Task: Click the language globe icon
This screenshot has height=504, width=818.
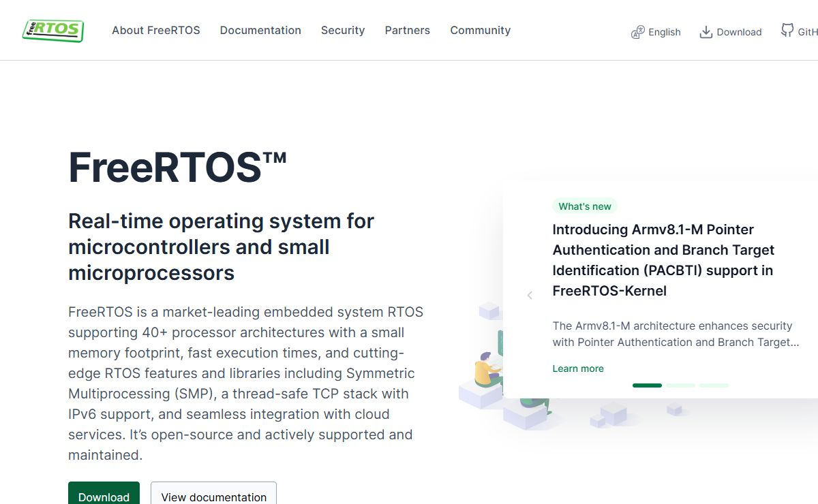Action: tap(638, 32)
